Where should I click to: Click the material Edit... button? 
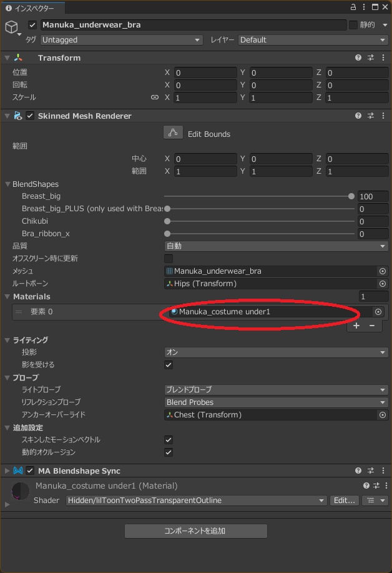click(x=344, y=501)
